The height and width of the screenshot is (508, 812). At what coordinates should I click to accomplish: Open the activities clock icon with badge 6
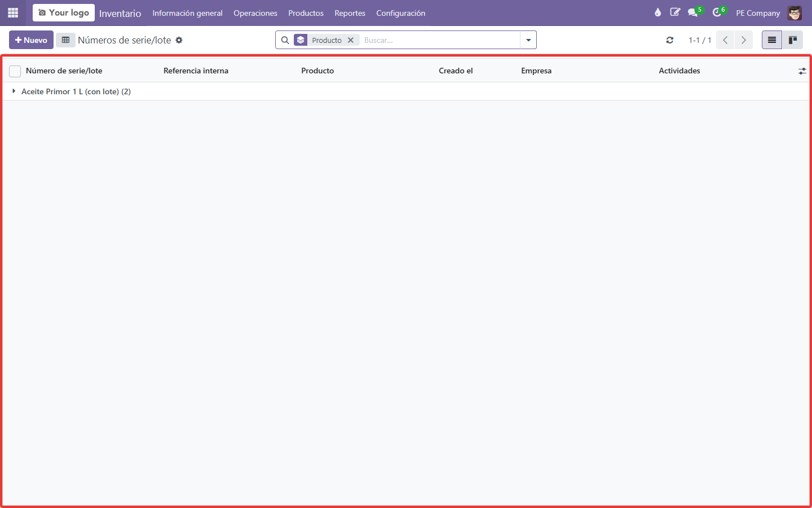coord(718,12)
